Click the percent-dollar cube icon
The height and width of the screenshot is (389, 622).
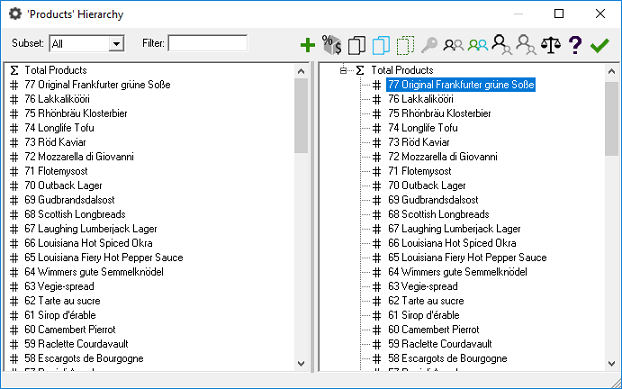tap(332, 45)
